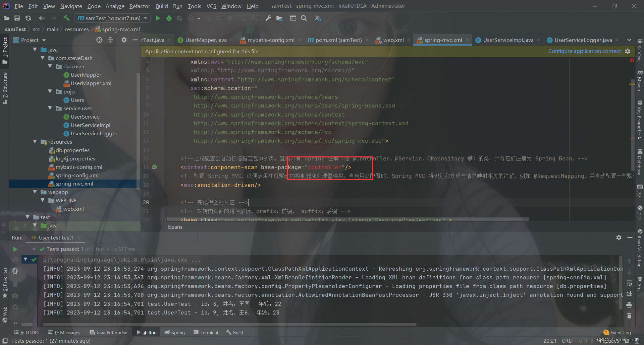Print console output with printer icon
This screenshot has width=644, height=345.
(x=629, y=305)
